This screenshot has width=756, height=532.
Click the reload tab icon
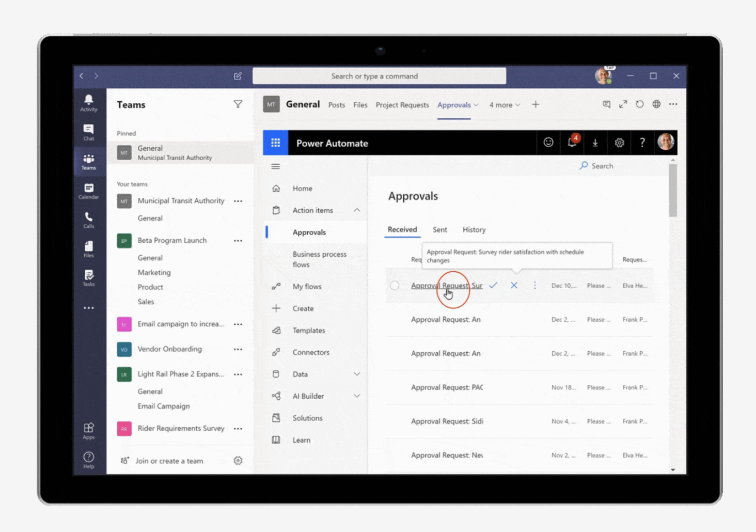click(x=640, y=104)
